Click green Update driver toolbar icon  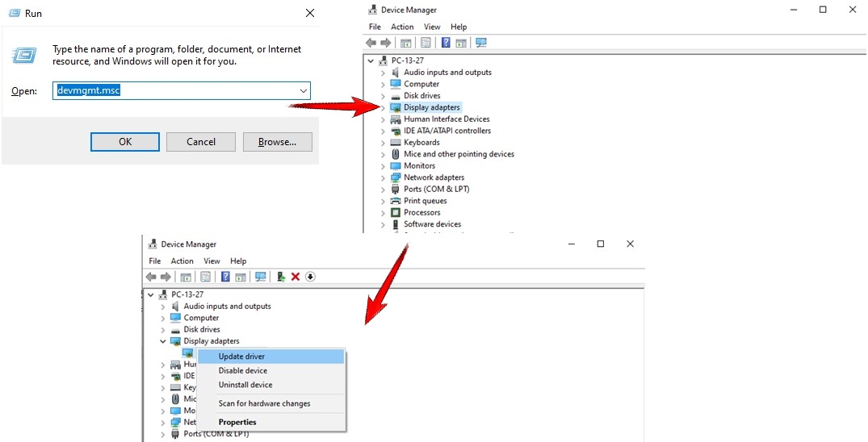tap(281, 277)
